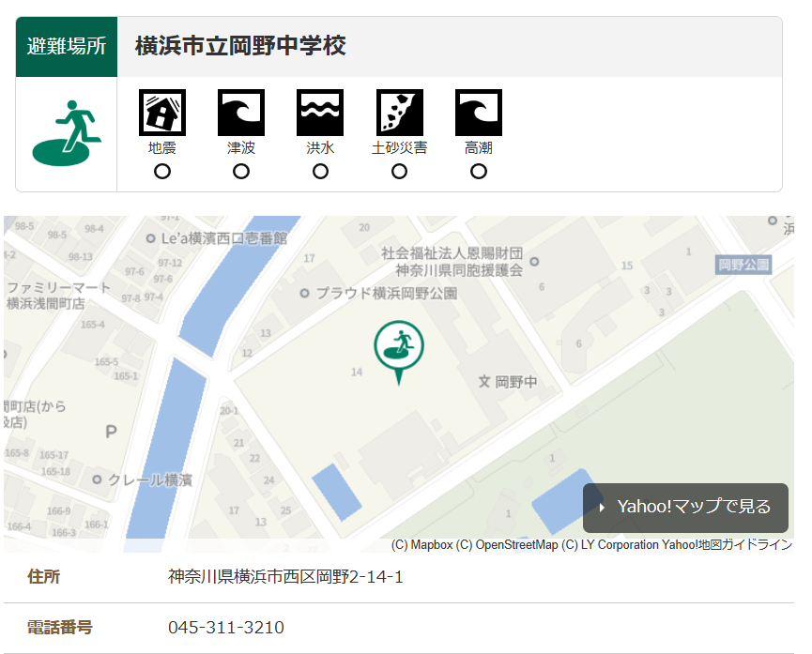The width and height of the screenshot is (812, 654).
Task: Click the green running-person evacuation icon in header
Action: 67,133
